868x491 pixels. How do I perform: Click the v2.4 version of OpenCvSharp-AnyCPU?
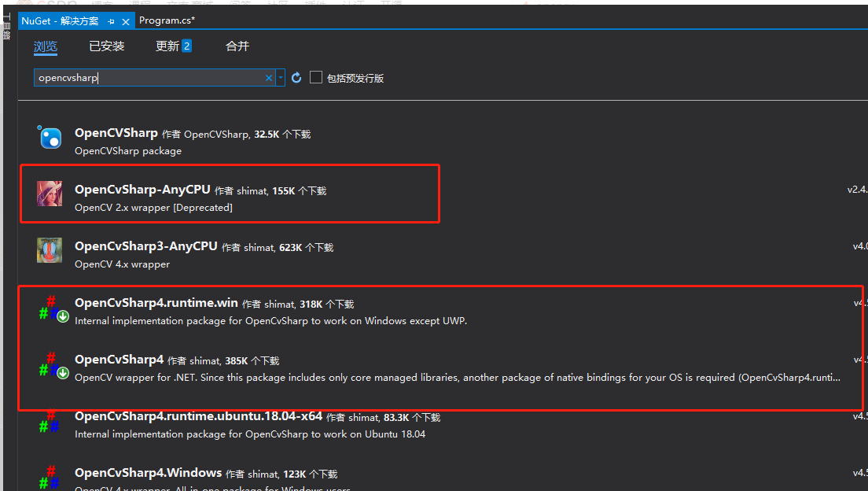(857, 190)
